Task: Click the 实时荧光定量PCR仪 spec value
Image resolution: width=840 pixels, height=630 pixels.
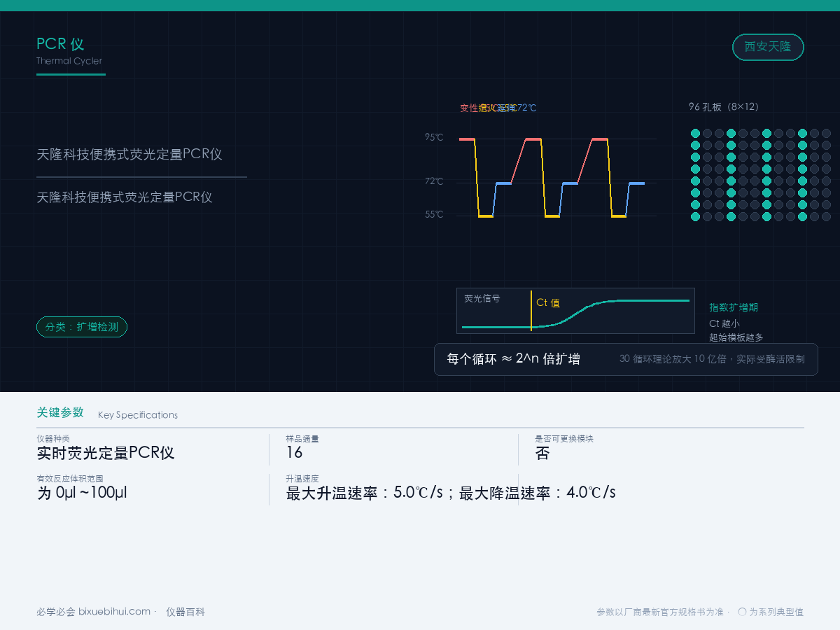Action: point(106,453)
